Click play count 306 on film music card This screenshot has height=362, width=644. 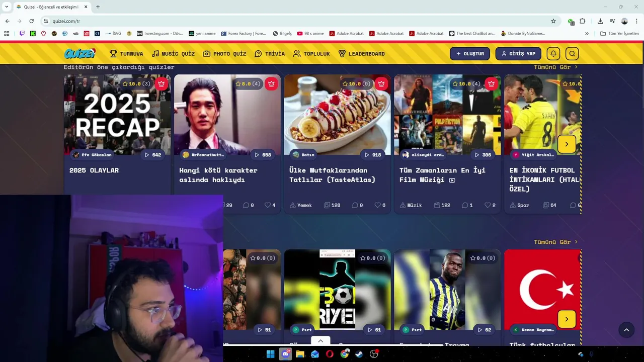click(x=483, y=155)
